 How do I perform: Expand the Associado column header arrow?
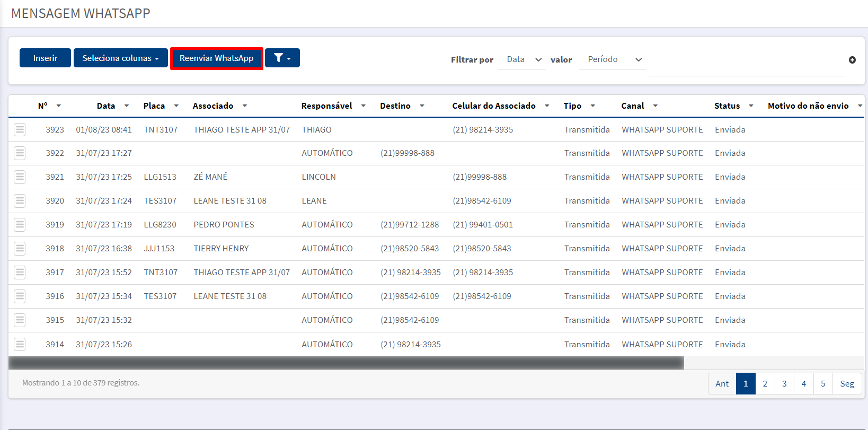click(245, 106)
